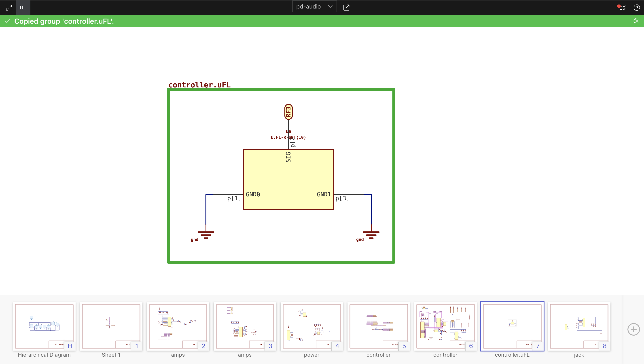Click the expand fullscreen arrows icon

tap(9, 8)
